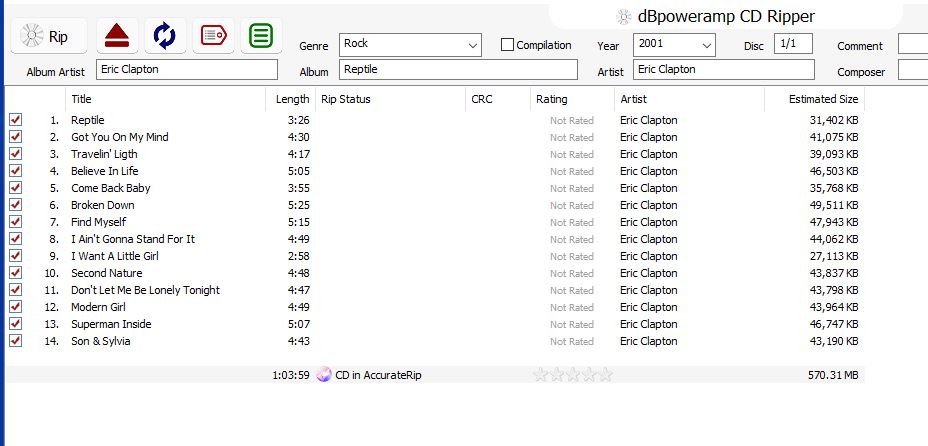Open the Year dropdown showing 2001

706,45
